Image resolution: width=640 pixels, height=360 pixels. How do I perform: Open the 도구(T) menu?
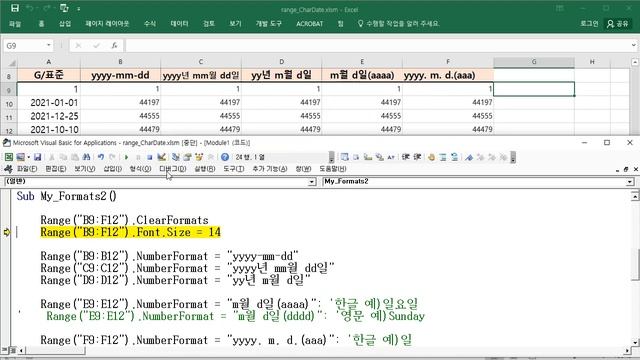click(x=233, y=169)
